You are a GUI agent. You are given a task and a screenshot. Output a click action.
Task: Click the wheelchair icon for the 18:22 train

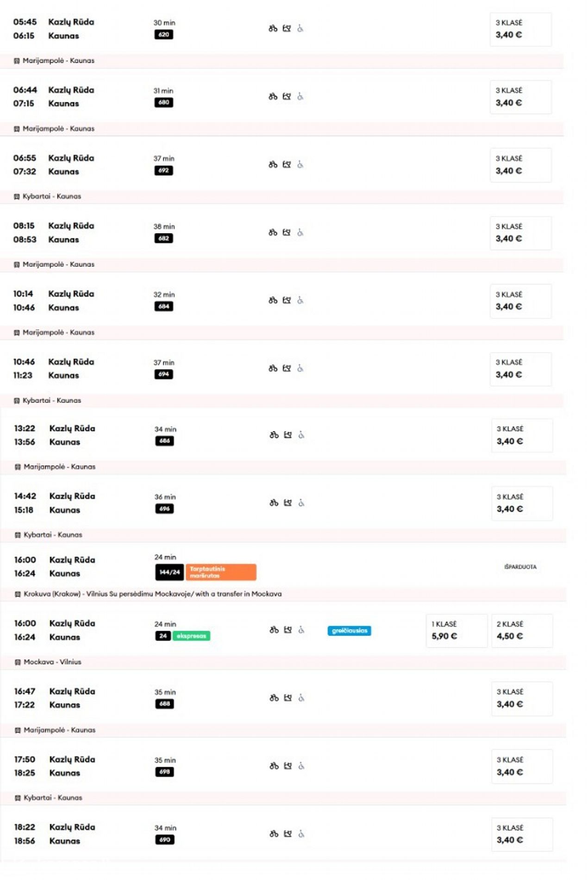tap(301, 834)
